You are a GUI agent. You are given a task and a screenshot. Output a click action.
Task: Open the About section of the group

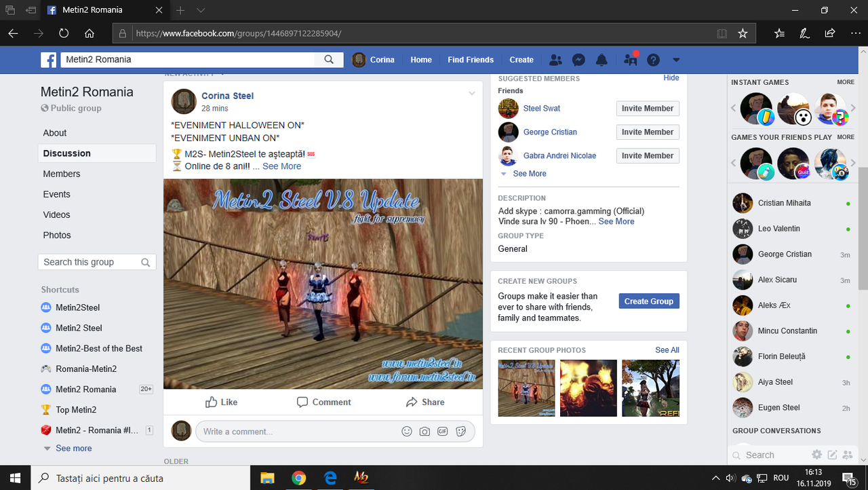pyautogui.click(x=55, y=133)
